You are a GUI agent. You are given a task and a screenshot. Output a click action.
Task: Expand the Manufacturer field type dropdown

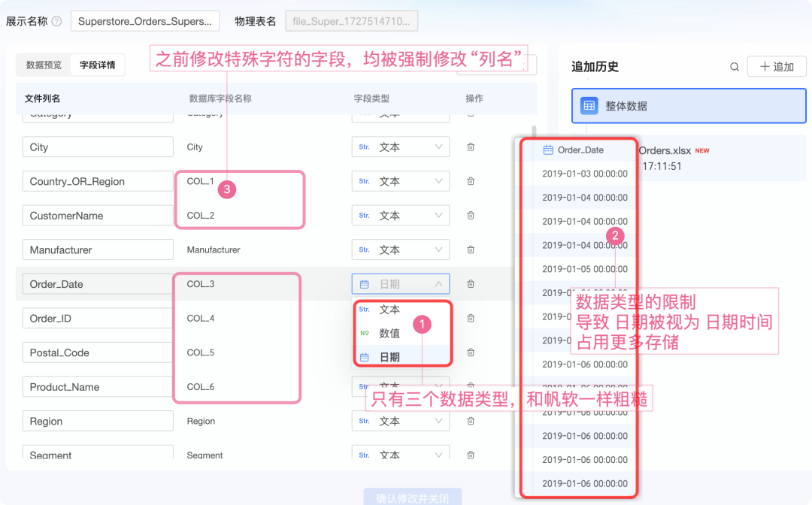[400, 249]
